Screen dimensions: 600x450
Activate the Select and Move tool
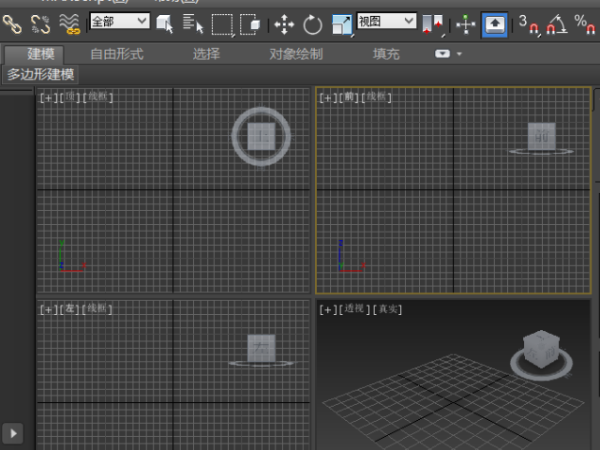(284, 23)
